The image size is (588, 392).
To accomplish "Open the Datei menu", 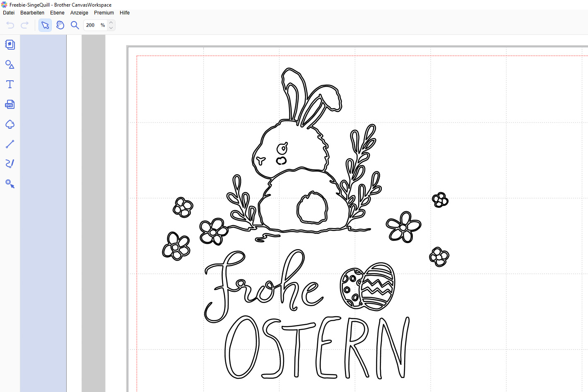I will [9, 13].
